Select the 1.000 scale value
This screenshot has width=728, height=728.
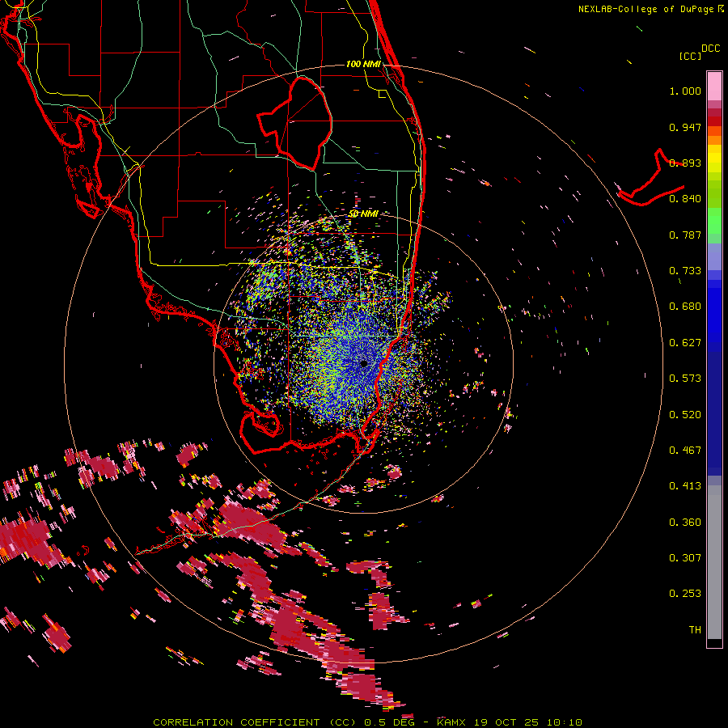click(685, 91)
